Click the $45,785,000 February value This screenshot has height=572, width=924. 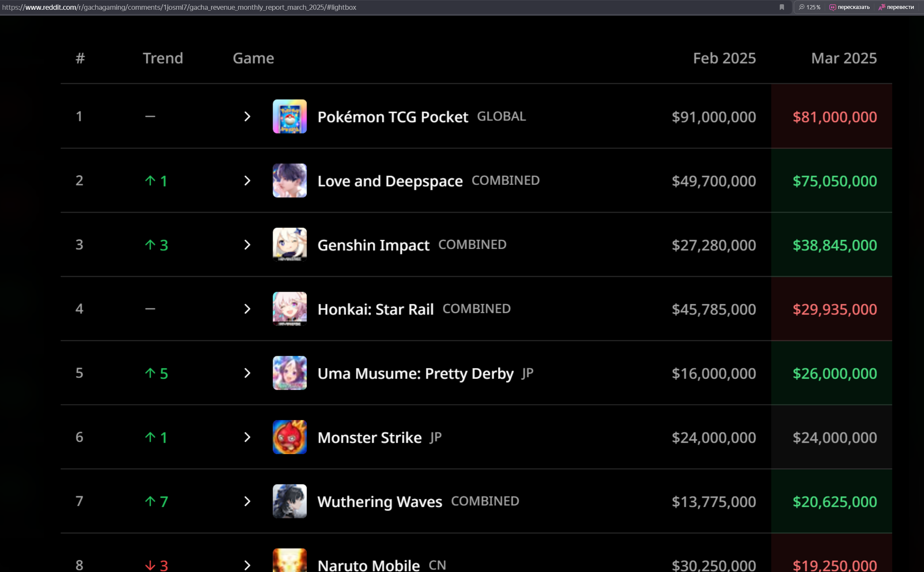pos(714,310)
